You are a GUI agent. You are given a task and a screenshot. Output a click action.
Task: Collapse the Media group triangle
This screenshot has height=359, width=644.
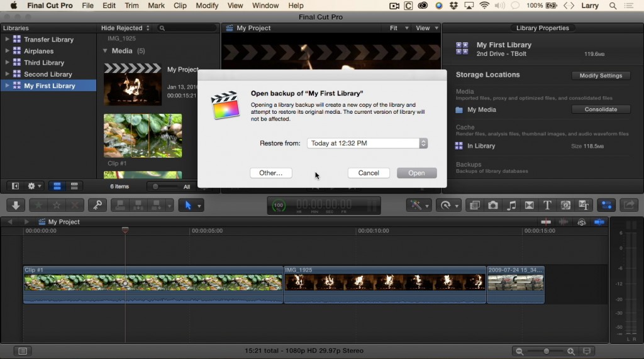[105, 50]
